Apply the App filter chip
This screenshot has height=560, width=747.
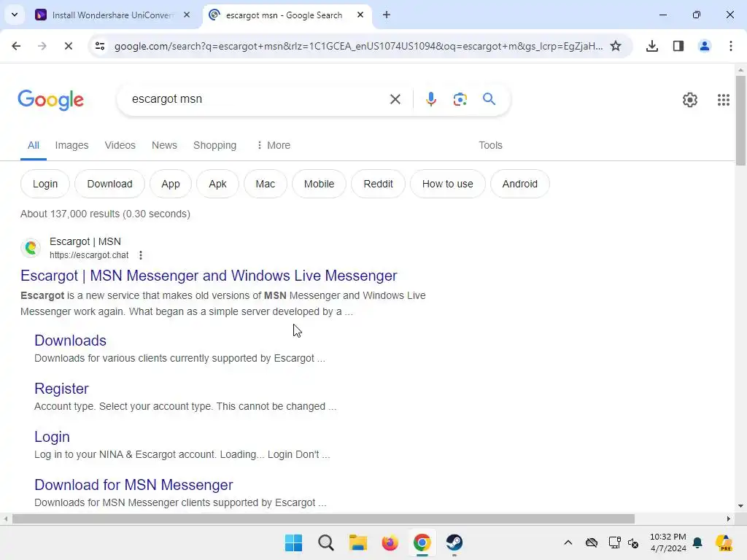pos(171,184)
